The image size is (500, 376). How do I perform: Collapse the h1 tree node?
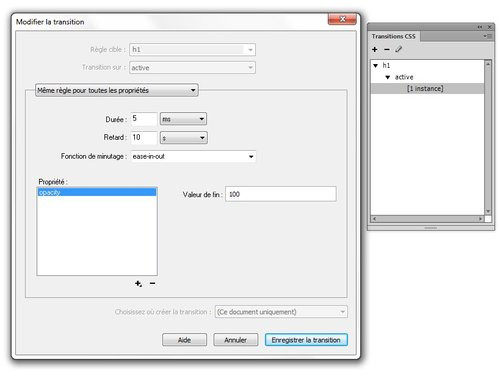[376, 65]
